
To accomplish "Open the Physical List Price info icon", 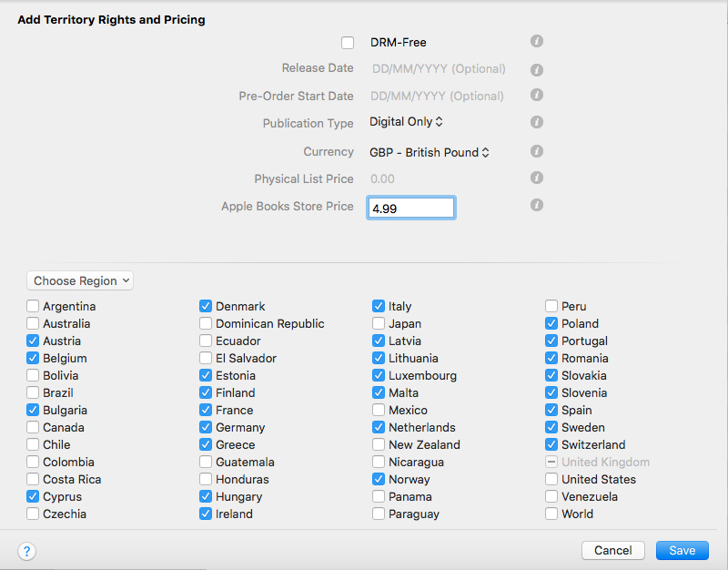I will [x=536, y=178].
